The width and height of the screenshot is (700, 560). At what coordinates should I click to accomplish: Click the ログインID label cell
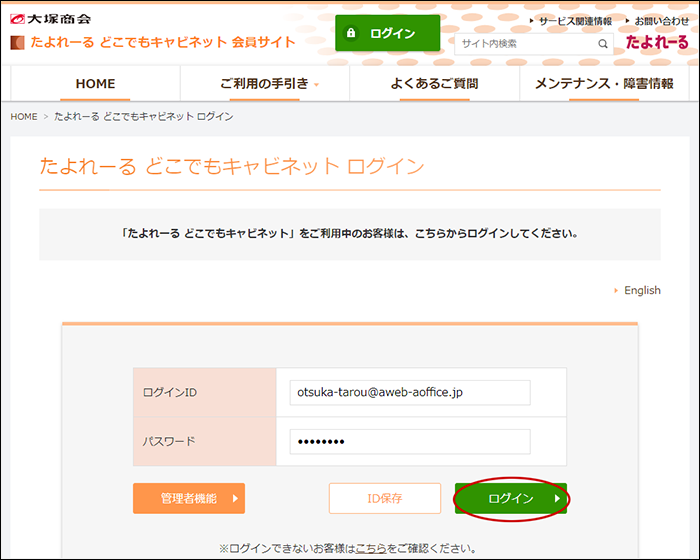204,393
